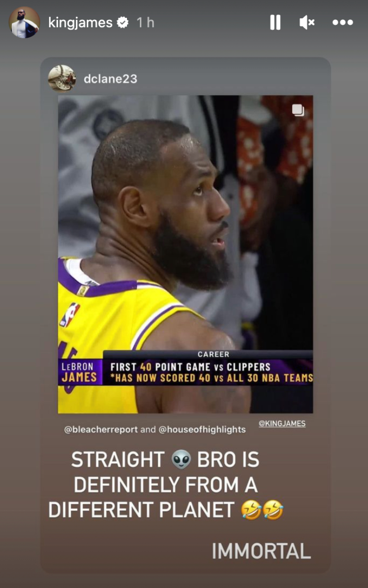Tap the STRAIGHT BRO caption text

click(x=165, y=460)
